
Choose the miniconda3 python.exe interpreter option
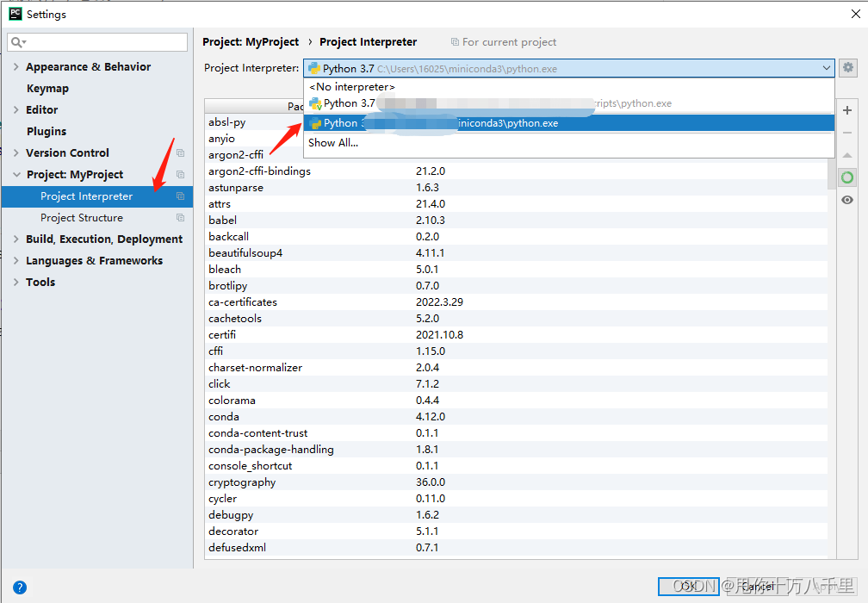coord(568,123)
